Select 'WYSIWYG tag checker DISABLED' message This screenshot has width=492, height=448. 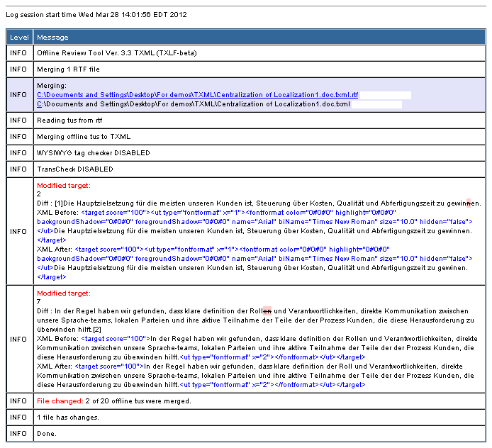point(94,153)
